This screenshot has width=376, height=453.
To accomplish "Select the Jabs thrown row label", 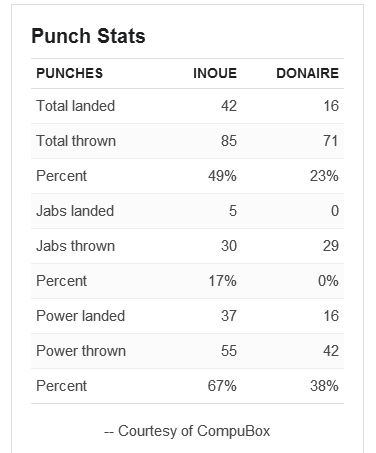I will pyautogui.click(x=76, y=246).
